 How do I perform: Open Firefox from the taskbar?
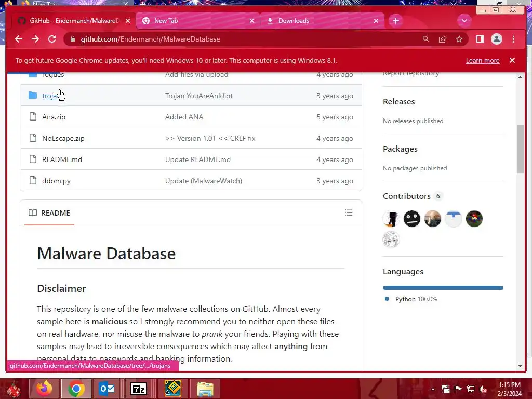tap(44, 389)
